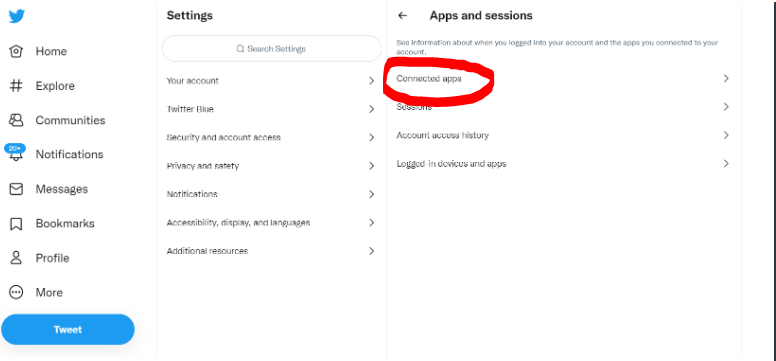The image size is (776, 361).
Task: Open Explore using the hashtag icon
Action: [16, 86]
